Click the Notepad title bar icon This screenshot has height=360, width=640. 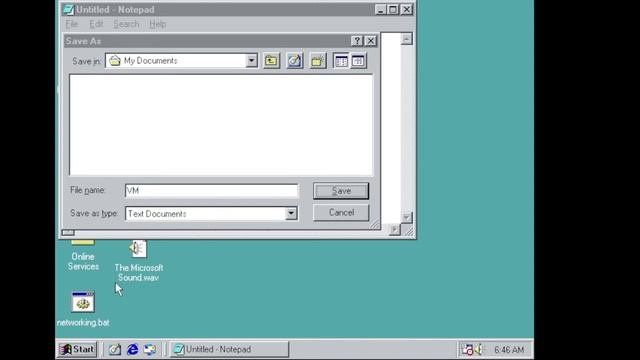click(69, 10)
